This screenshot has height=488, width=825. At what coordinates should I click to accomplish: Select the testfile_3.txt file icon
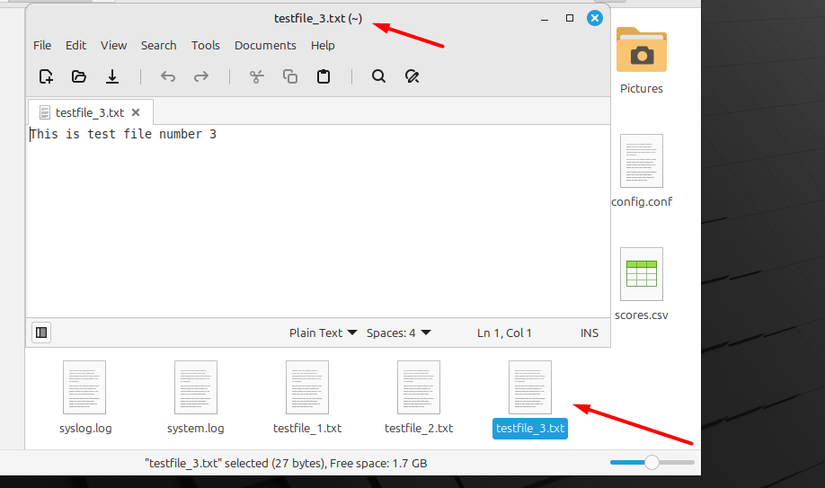(x=530, y=387)
